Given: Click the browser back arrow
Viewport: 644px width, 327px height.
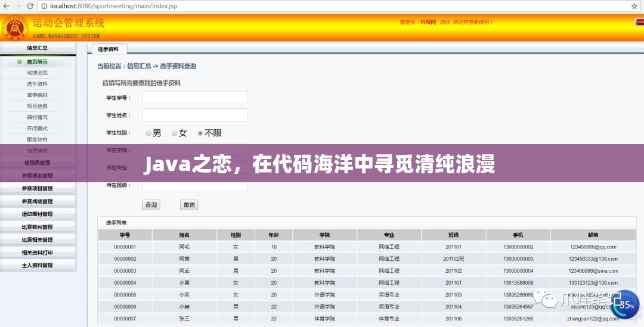Looking at the screenshot, I should point(6,6).
